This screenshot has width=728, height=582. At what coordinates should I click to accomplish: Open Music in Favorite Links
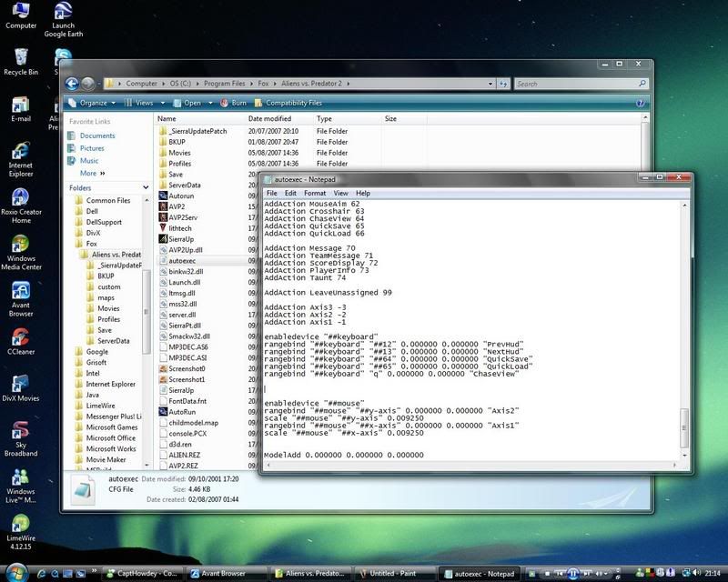88,161
